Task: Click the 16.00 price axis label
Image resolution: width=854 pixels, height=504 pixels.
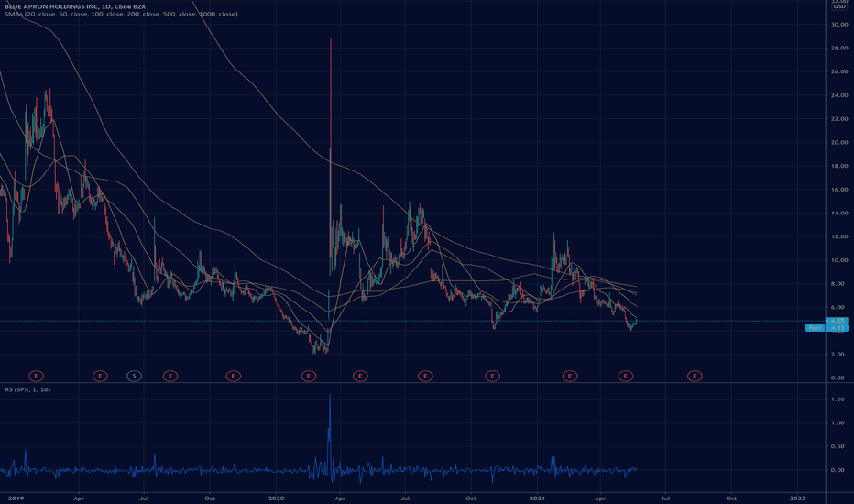Action: pyautogui.click(x=839, y=190)
